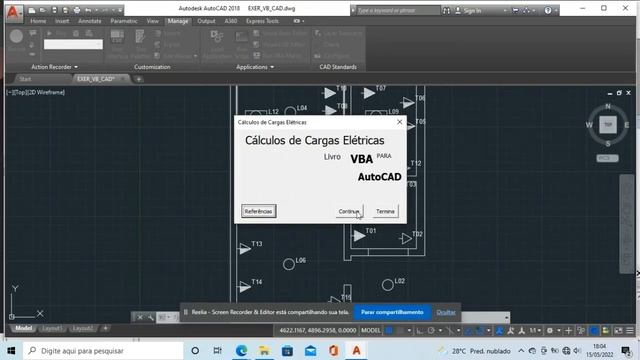Toggle Isolate Objects in the status bar
640x360 pixels.
click(581, 331)
